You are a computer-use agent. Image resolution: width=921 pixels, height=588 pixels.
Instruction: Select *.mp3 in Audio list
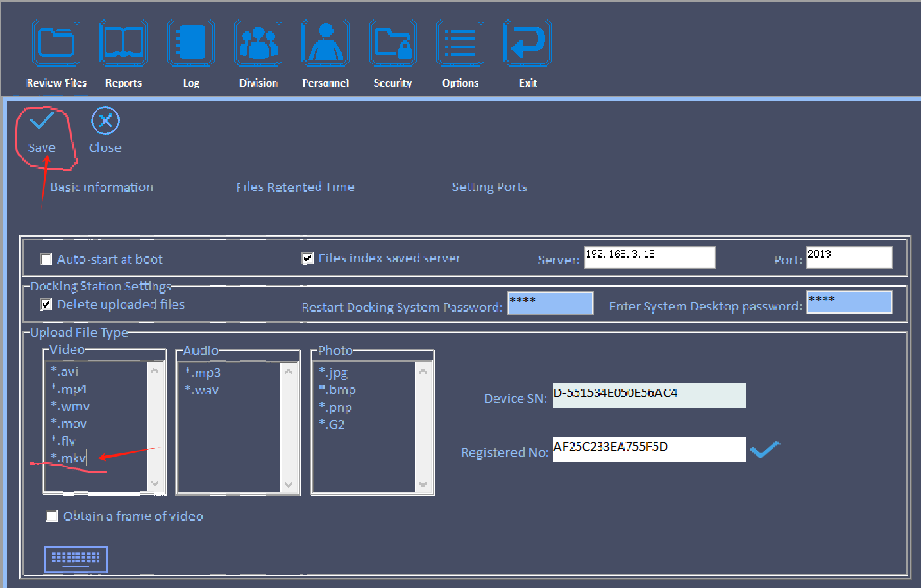coord(203,373)
